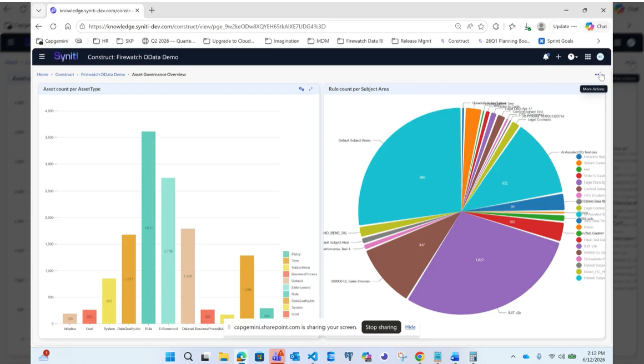Open the tab search dropdown

39,10
